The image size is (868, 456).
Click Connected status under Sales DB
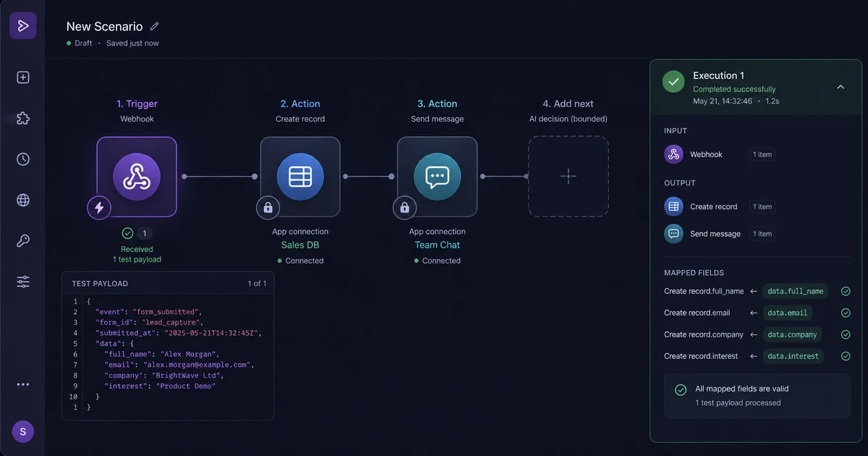tap(300, 261)
